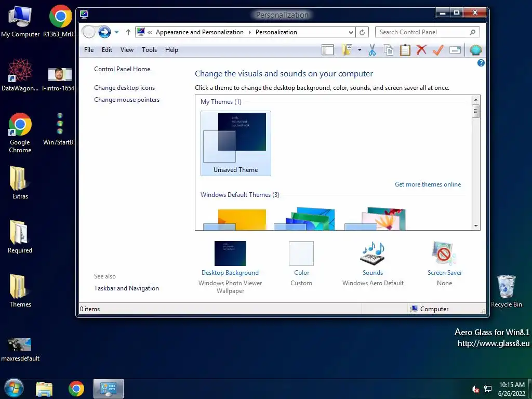532x399 pixels.
Task: Click the email envelope toolbar icon
Action: [455, 50]
